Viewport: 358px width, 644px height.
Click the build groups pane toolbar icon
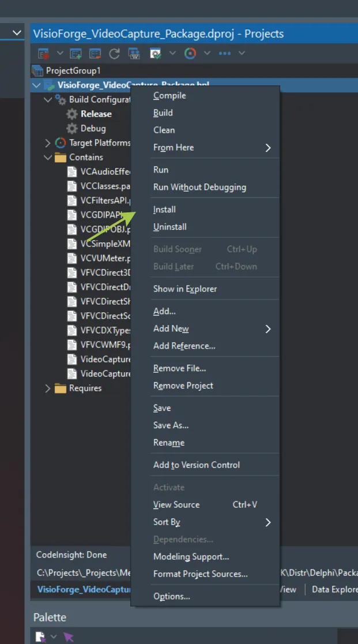click(134, 54)
